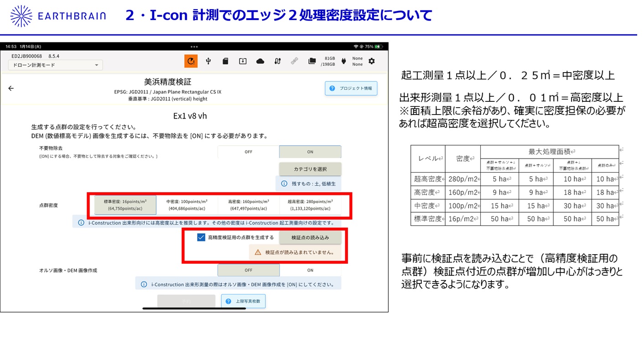The width and height of the screenshot is (644, 351).
Task: Click 検証点の読み込み button
Action: click(310, 237)
